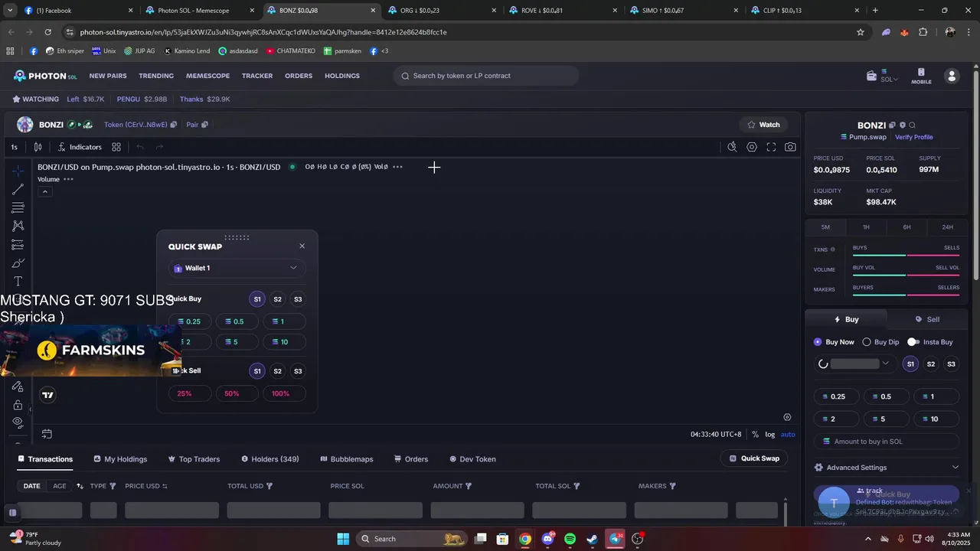Click the chart axis settings gear icon
The width and height of the screenshot is (980, 551).
[x=787, y=417]
